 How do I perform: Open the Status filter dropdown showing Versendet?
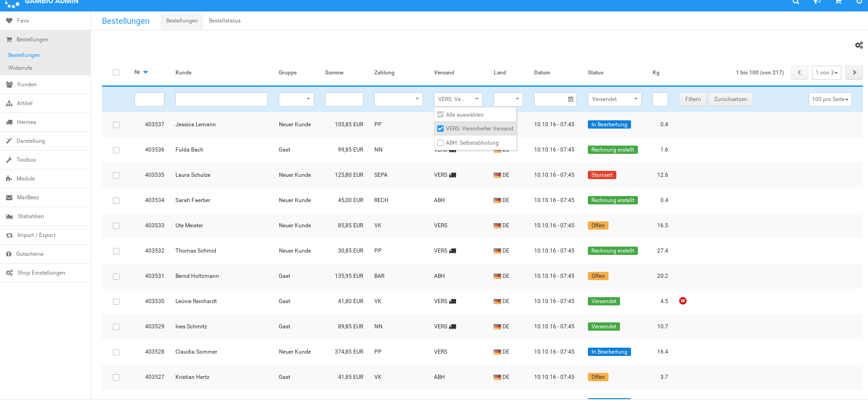tap(614, 99)
